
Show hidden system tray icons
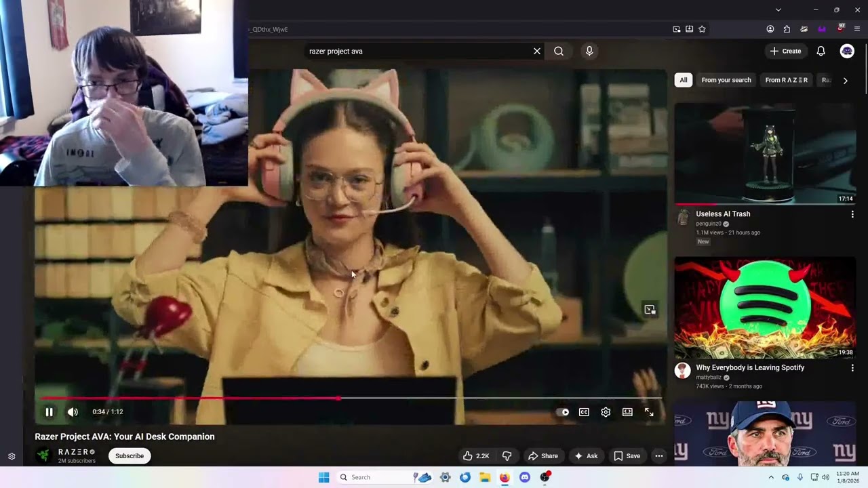771,477
